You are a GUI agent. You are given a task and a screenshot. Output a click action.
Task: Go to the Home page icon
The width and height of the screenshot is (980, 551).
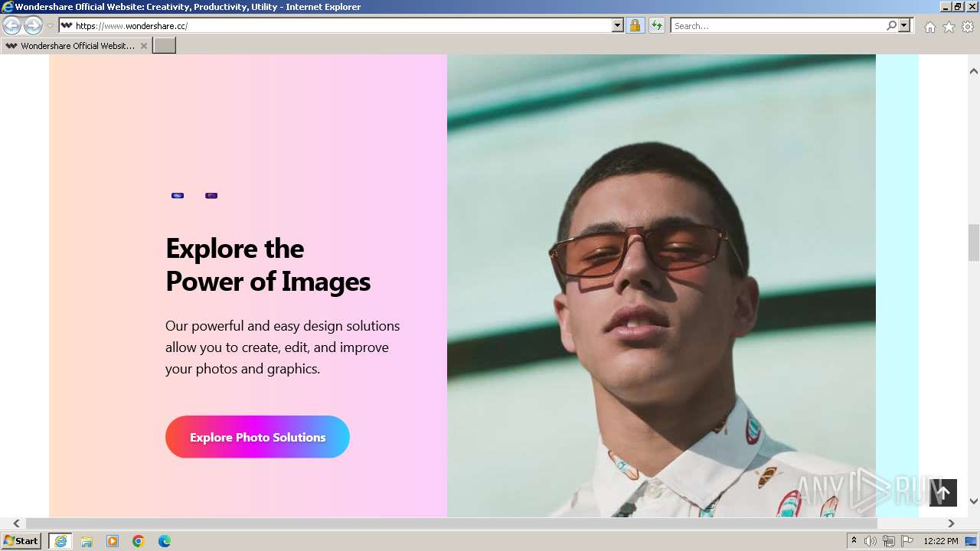[929, 27]
